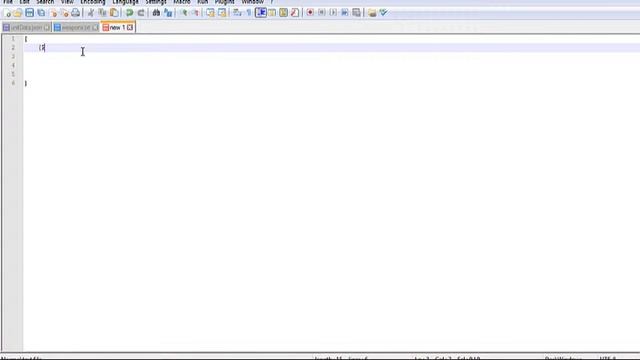Place cursor at opening bracket on line 1

[x=26, y=39]
